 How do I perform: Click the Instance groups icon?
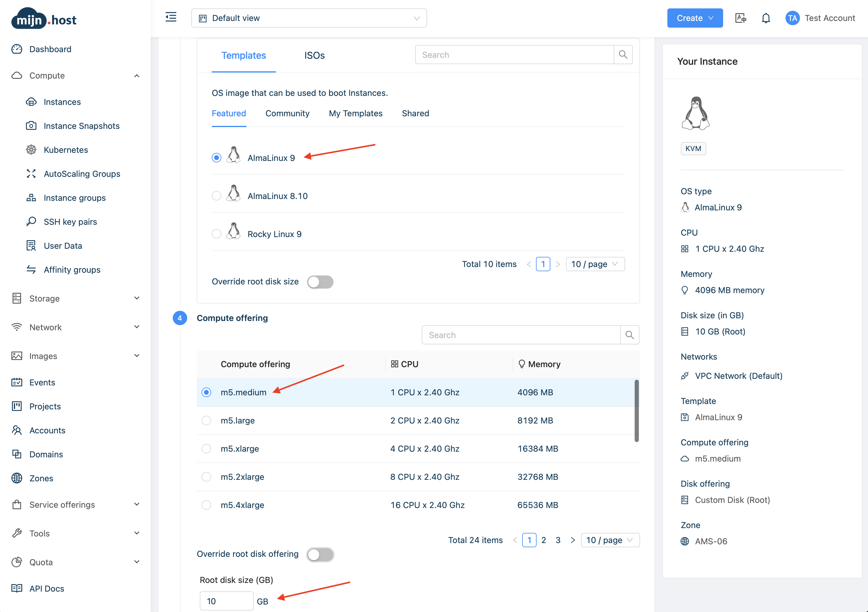pyautogui.click(x=31, y=198)
